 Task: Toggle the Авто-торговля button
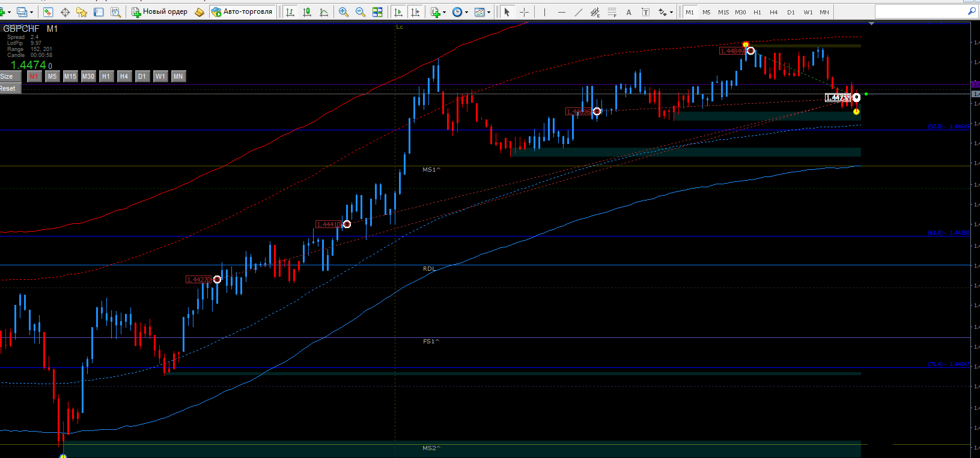[242, 12]
